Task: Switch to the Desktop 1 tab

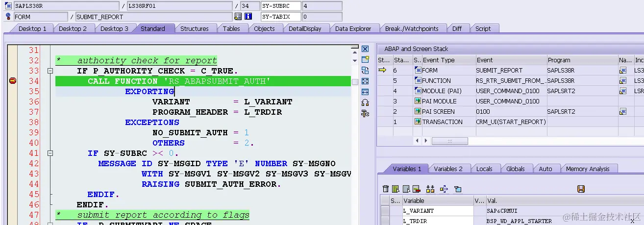Action: [x=32, y=28]
